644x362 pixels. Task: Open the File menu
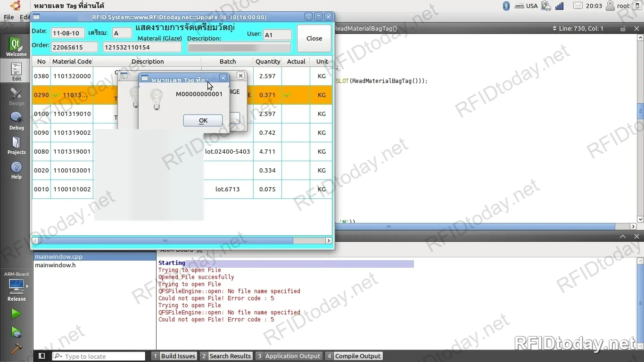[x=8, y=17]
